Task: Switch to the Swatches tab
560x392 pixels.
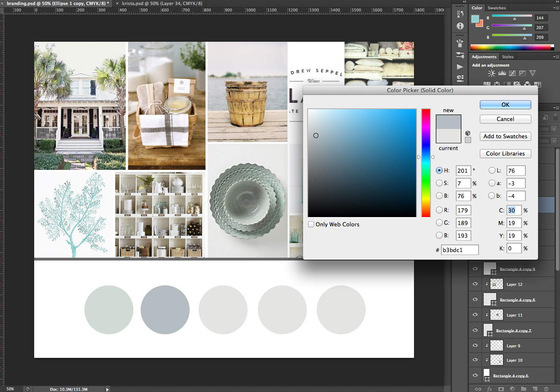Action: 497,8
